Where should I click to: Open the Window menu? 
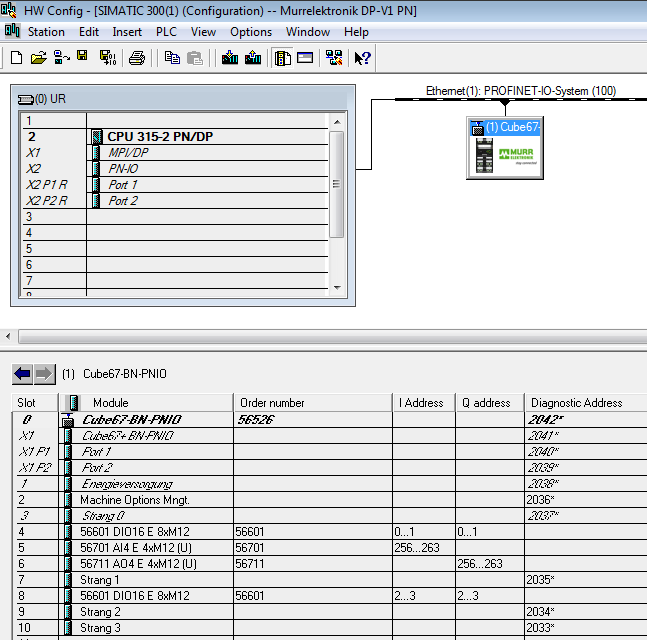click(308, 32)
